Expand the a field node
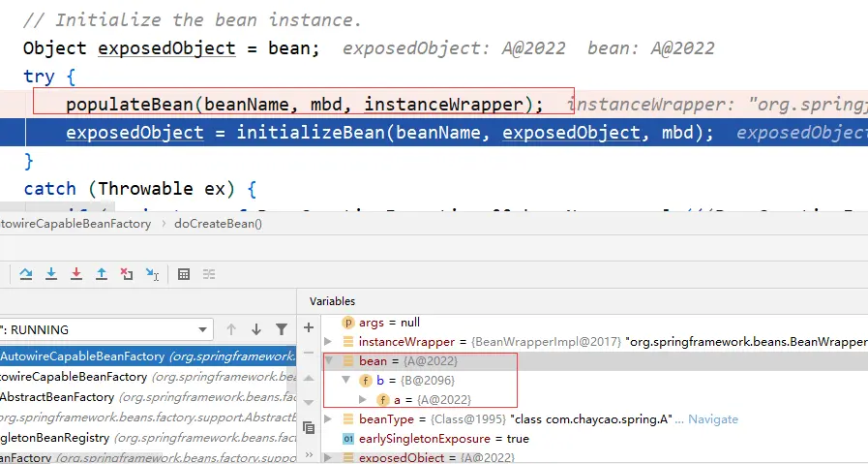 [363, 400]
